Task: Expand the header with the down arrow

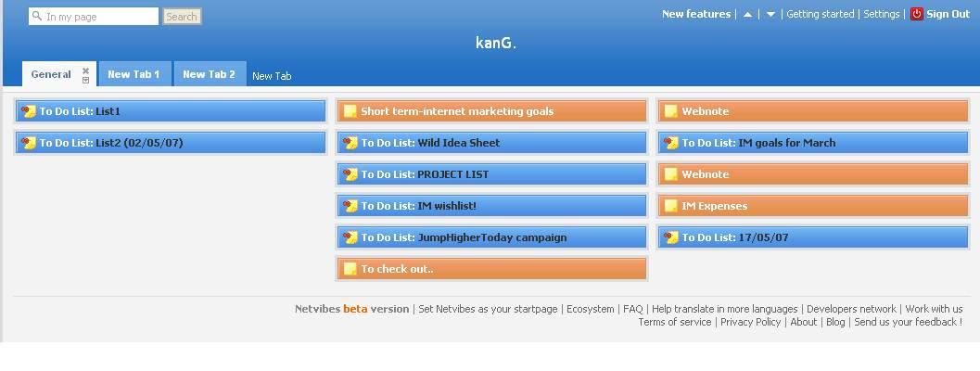Action: [x=770, y=15]
